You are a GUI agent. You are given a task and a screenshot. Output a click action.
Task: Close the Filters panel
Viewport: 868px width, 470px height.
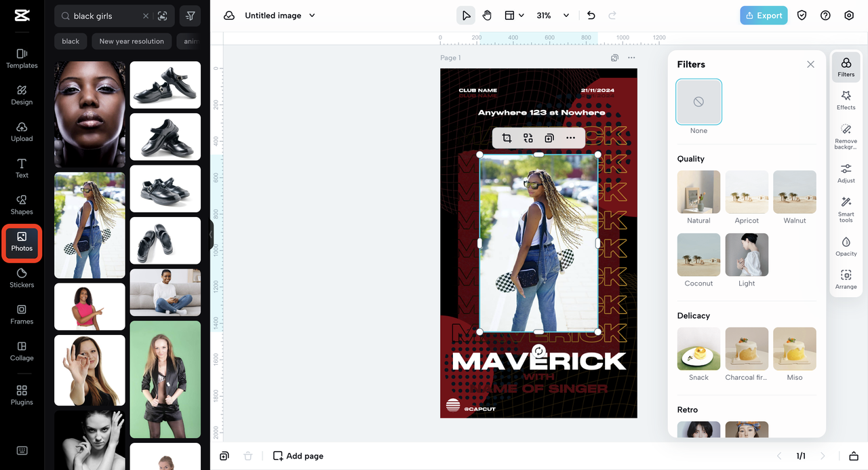point(810,64)
